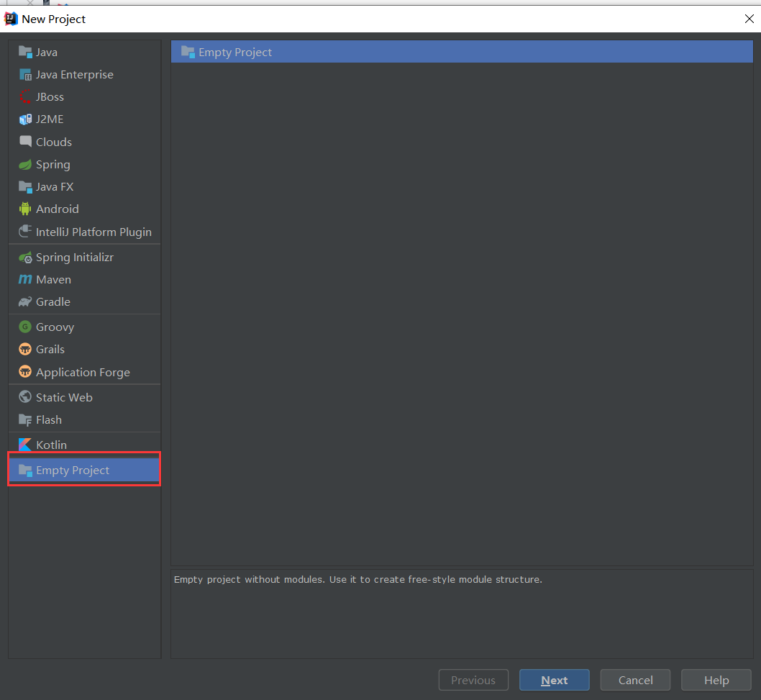This screenshot has width=761, height=700.
Task: Click Empty Project folder icon in right panel
Action: 188,52
